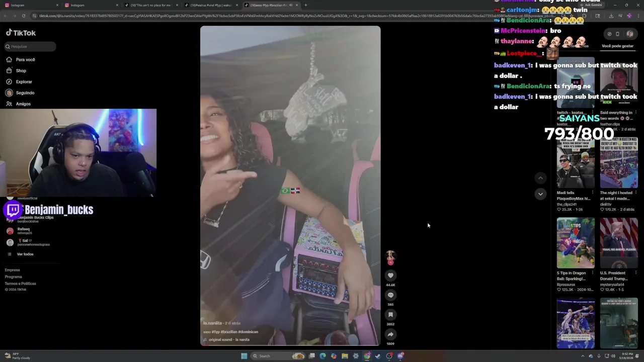The width and height of the screenshot is (644, 362).
Task: Open TikTok profile avatar menu
Action: 630,34
